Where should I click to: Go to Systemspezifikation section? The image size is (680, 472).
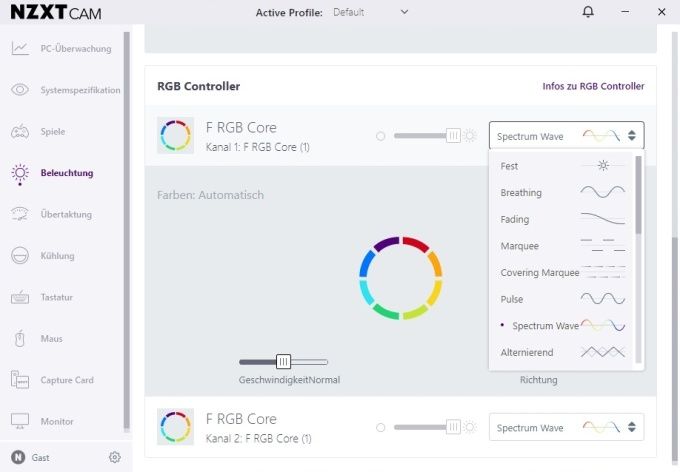click(x=81, y=90)
